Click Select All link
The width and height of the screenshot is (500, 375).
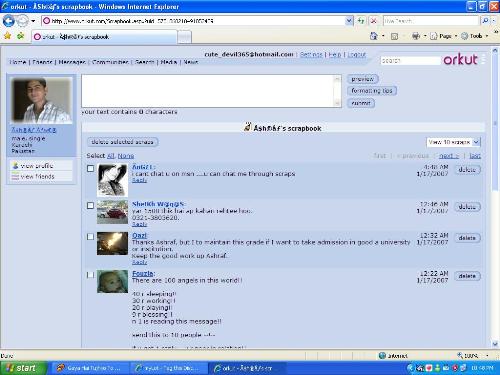[111, 156]
